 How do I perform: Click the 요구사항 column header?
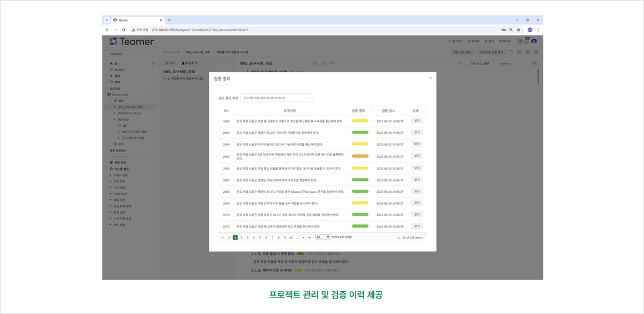290,110
